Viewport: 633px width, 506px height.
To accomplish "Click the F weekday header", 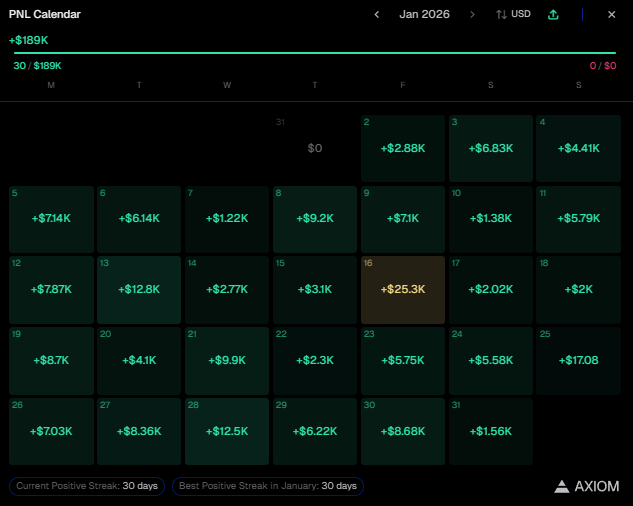I will pos(402,85).
